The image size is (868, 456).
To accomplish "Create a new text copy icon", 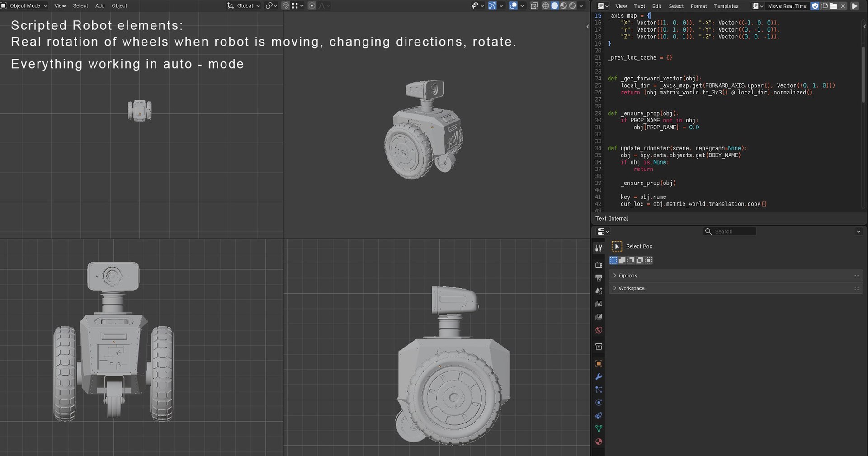I will click(x=825, y=6).
